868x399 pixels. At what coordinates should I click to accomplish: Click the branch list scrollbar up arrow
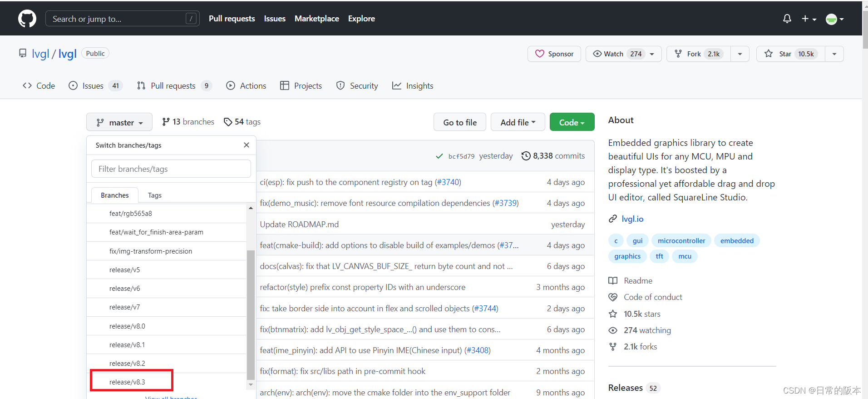251,208
